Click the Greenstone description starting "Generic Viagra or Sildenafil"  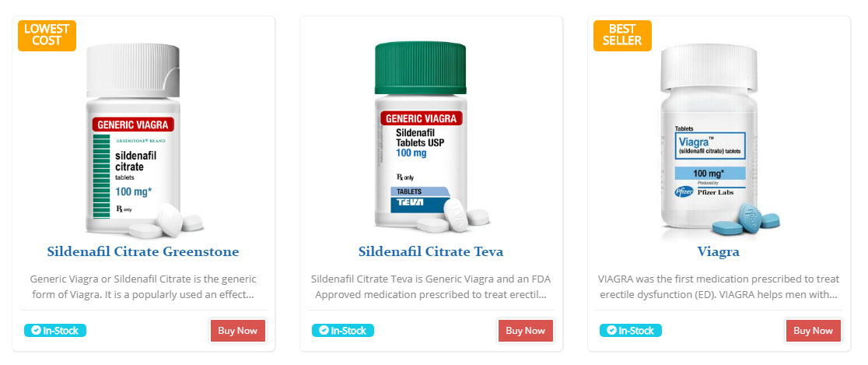[x=143, y=286]
